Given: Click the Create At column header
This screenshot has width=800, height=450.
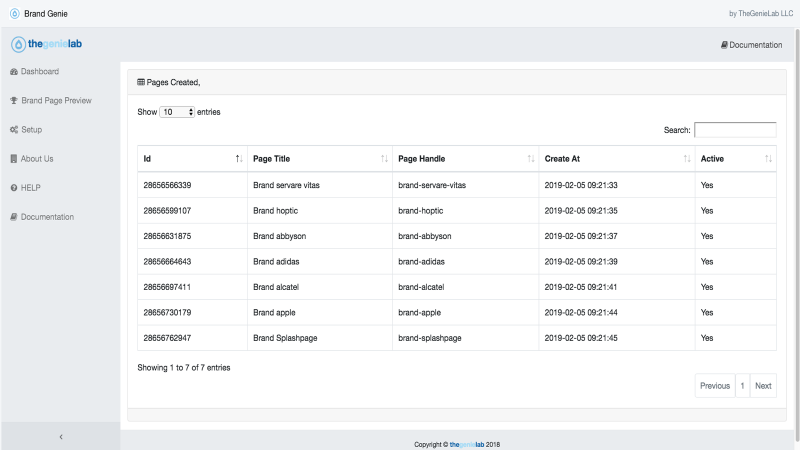Looking at the screenshot, I should click(x=617, y=159).
